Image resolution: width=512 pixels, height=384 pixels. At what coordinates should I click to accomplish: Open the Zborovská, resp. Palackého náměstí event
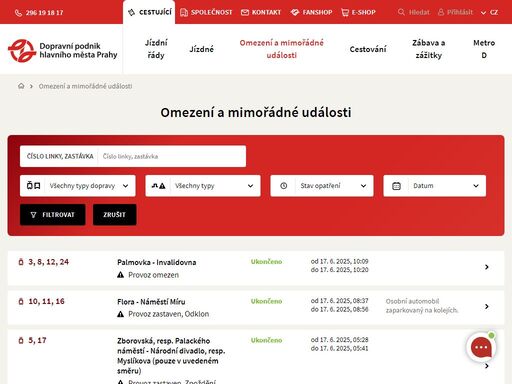[x=171, y=356]
